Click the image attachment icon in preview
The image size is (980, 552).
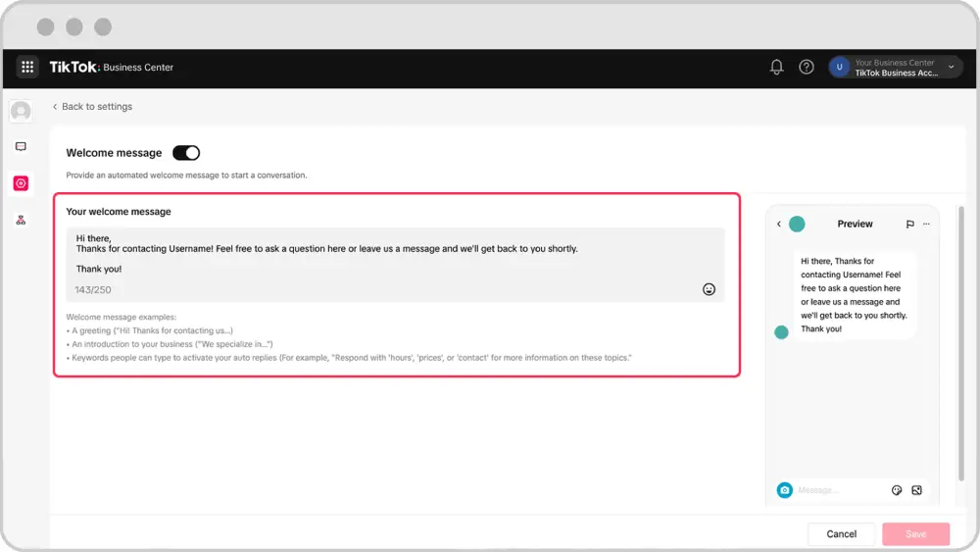point(916,490)
